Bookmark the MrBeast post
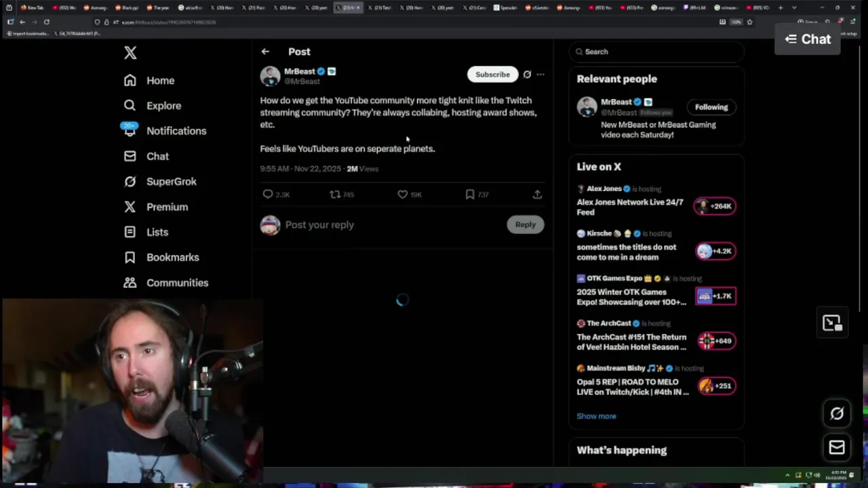Viewport: 868px width, 488px height. pos(470,195)
